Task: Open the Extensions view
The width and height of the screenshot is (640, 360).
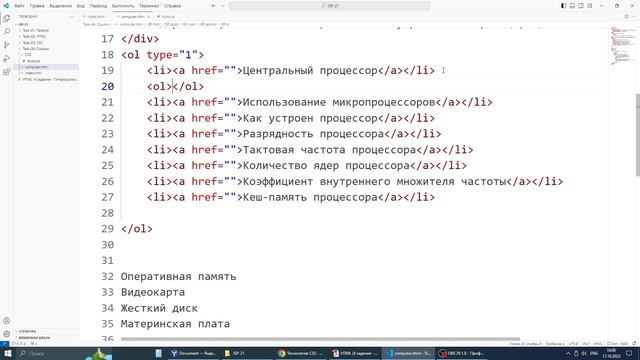Action: pyautogui.click(x=7, y=72)
